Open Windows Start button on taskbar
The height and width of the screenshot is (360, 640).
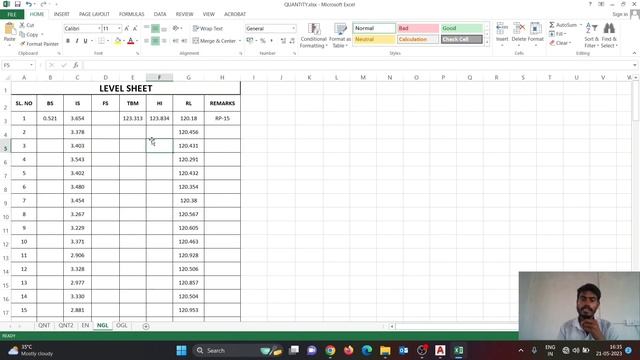pos(181,350)
